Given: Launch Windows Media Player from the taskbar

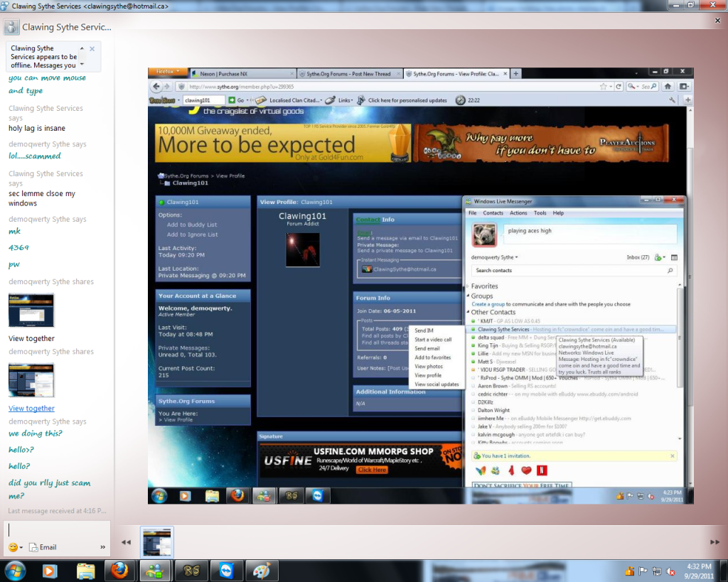Looking at the screenshot, I should (x=50, y=571).
